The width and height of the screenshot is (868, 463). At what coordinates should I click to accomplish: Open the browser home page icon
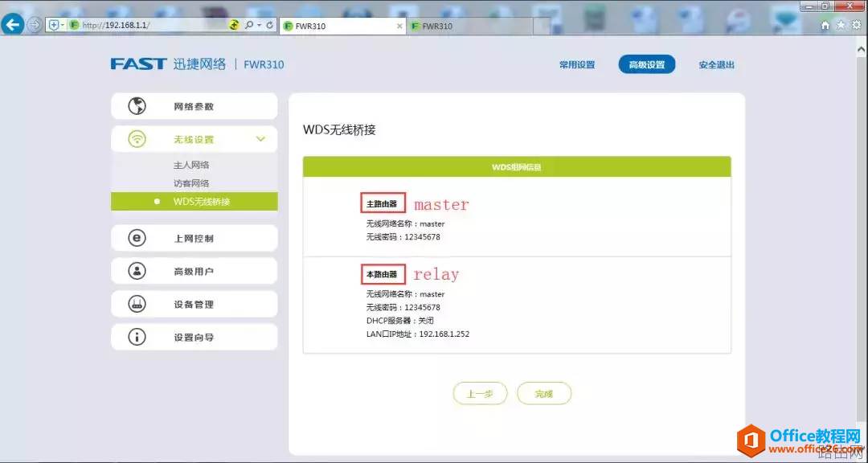pyautogui.click(x=825, y=26)
